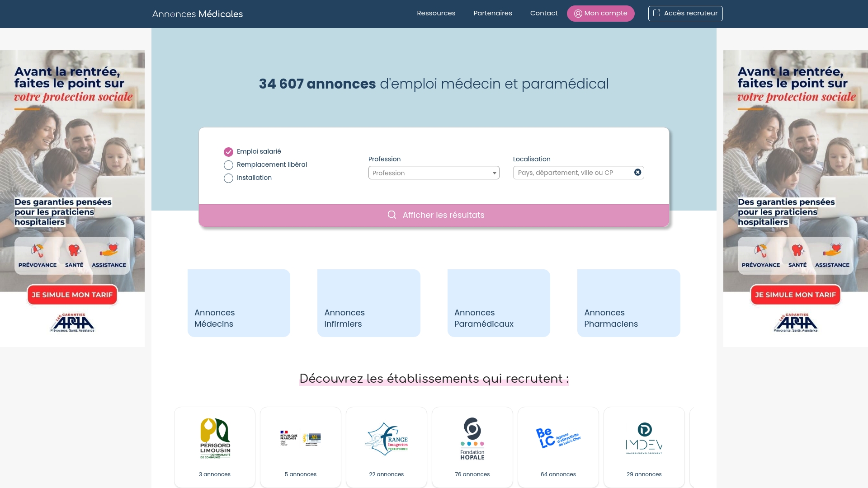Browse Annonces Infirmiers category
This screenshot has height=488, width=868.
click(x=369, y=303)
